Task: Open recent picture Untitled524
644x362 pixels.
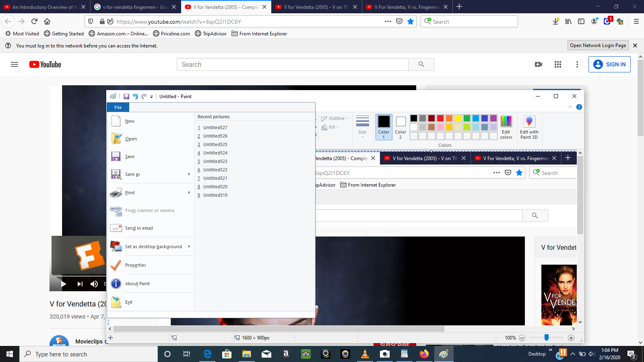Action: (215, 153)
